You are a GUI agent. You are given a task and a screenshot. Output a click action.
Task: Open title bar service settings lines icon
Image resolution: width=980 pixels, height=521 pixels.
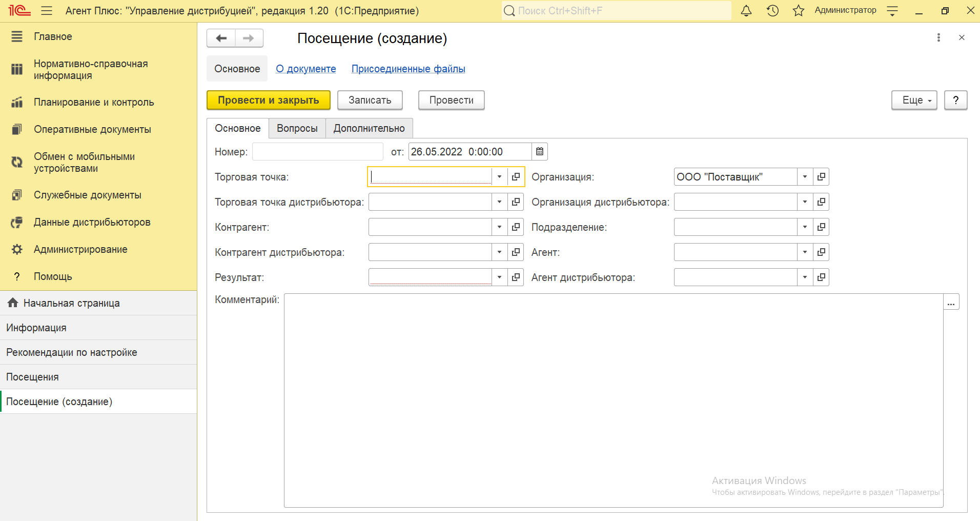click(x=892, y=11)
